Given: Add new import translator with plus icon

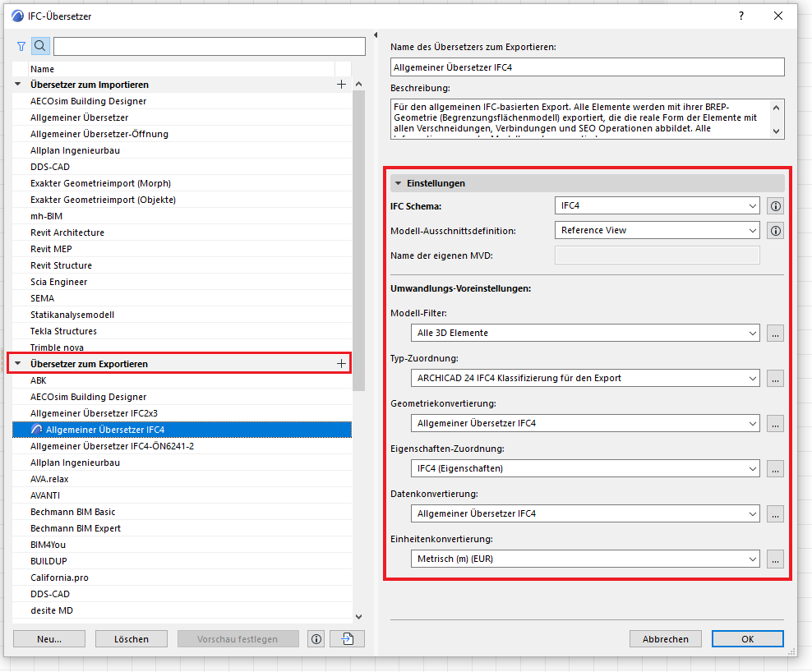Looking at the screenshot, I should pos(342,85).
